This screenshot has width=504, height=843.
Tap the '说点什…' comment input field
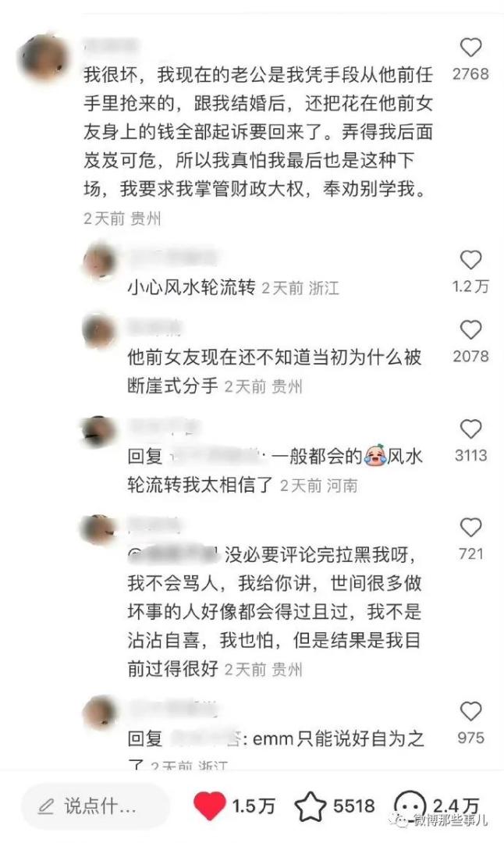click(x=96, y=806)
